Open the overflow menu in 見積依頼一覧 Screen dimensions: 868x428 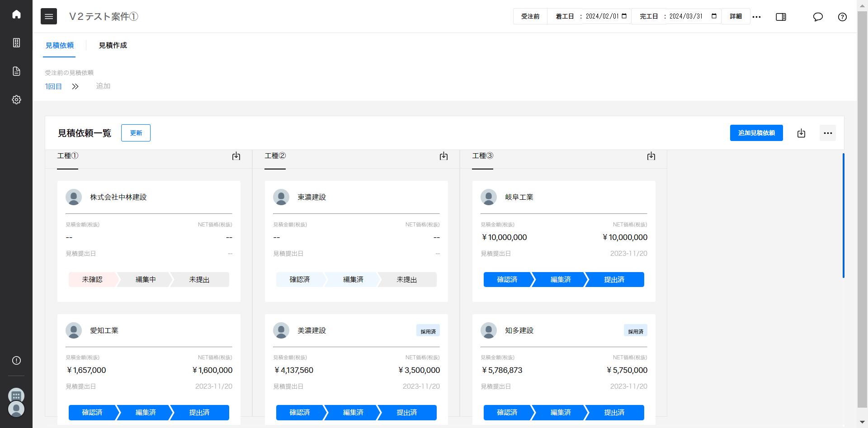point(828,133)
